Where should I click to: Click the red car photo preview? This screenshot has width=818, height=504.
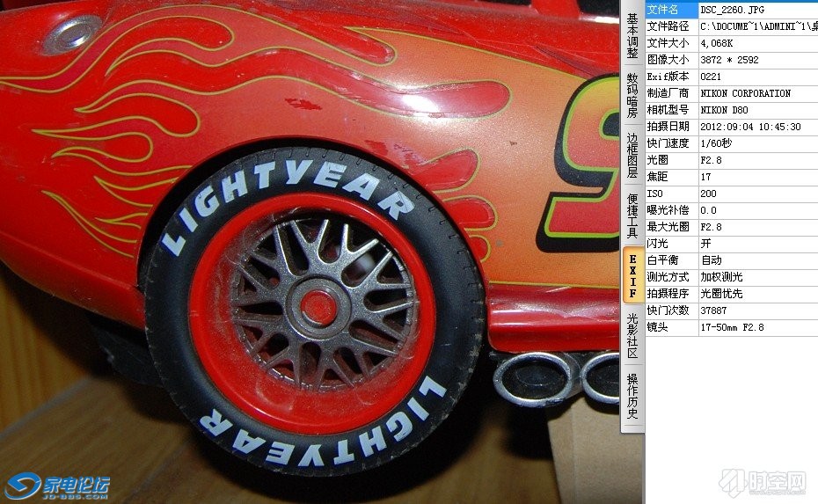tap(310, 252)
